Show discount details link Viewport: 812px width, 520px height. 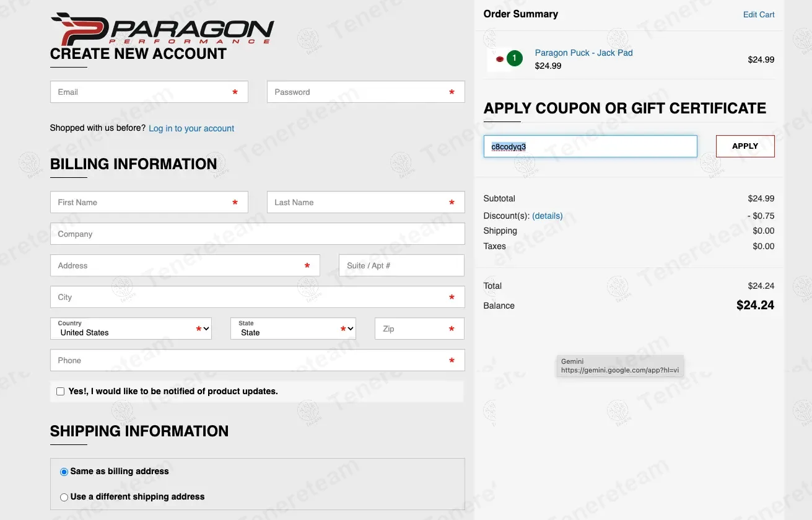(x=547, y=216)
